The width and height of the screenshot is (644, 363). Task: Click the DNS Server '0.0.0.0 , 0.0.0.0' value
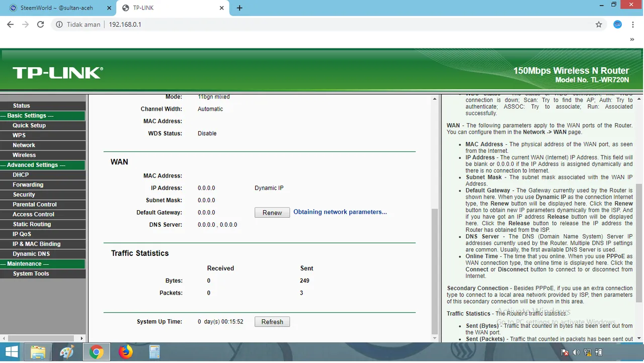[217, 225]
